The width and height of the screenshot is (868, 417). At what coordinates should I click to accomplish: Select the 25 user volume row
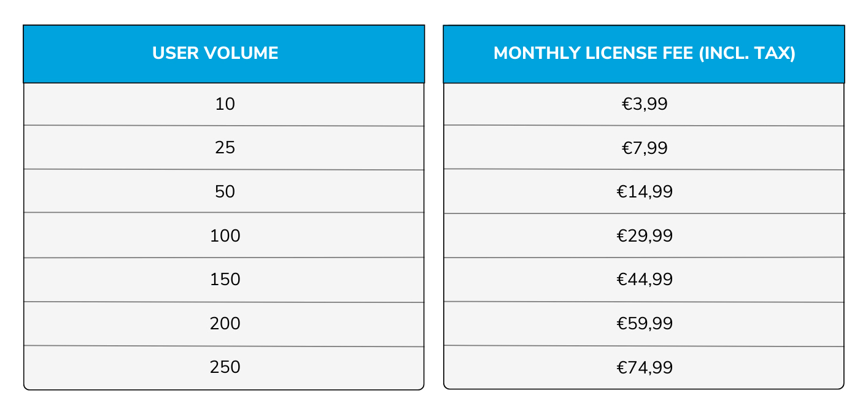pos(224,148)
